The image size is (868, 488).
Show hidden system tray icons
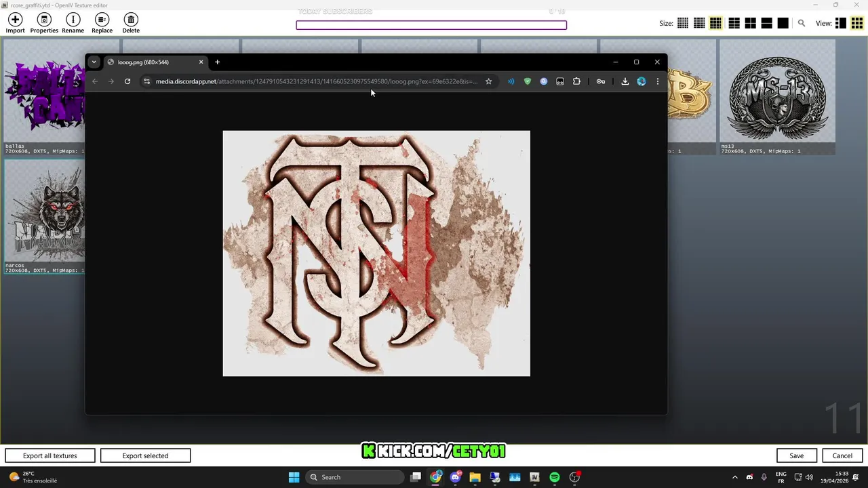click(734, 477)
